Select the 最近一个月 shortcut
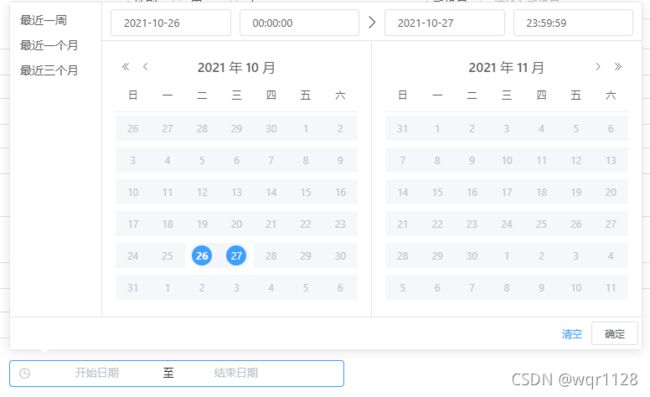This screenshot has height=397, width=650. point(49,45)
